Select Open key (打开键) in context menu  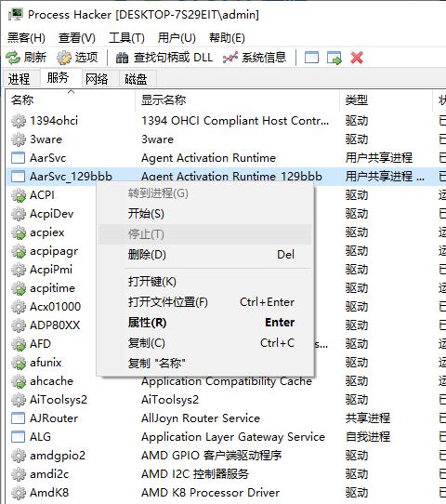pos(204,282)
